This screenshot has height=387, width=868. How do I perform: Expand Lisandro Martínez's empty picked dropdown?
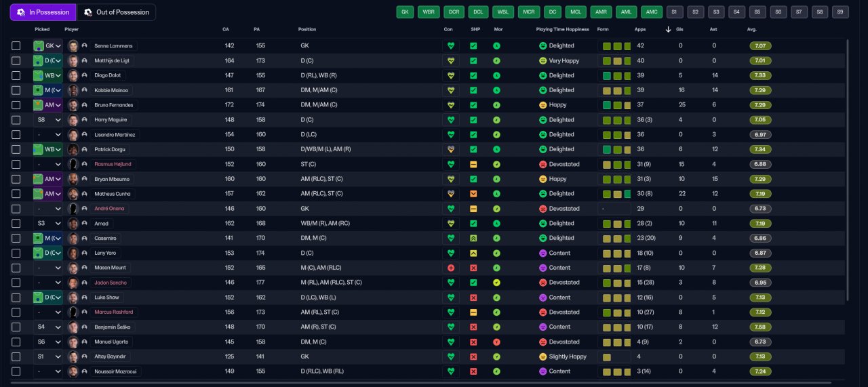[x=47, y=135]
